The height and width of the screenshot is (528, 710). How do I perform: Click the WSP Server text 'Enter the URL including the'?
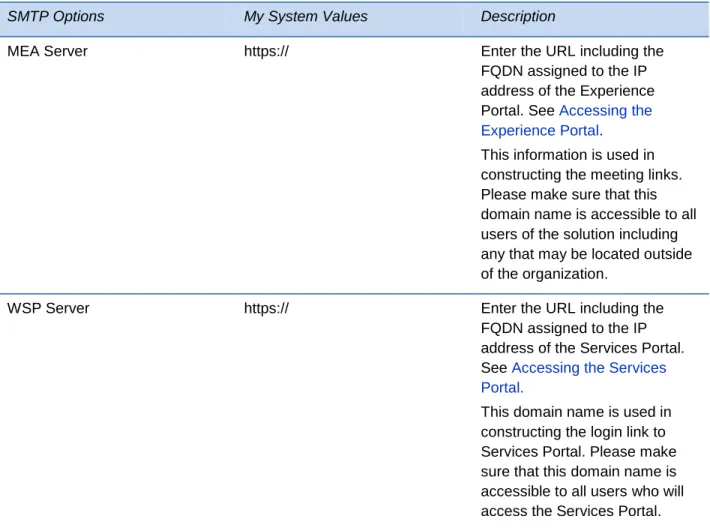[572, 308]
